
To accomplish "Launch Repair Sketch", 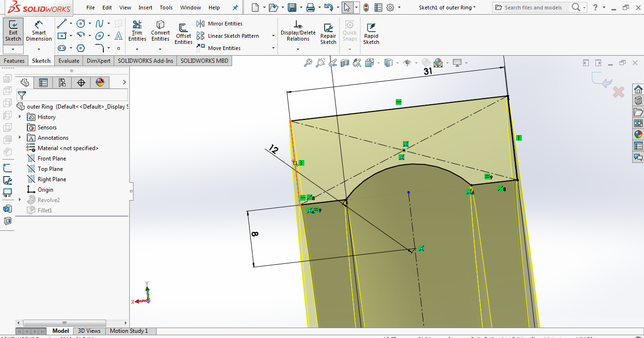I will [x=328, y=34].
